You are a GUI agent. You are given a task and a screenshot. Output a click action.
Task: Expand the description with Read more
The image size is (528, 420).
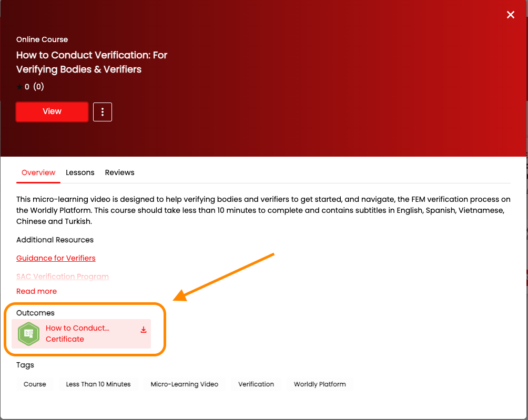pos(36,291)
